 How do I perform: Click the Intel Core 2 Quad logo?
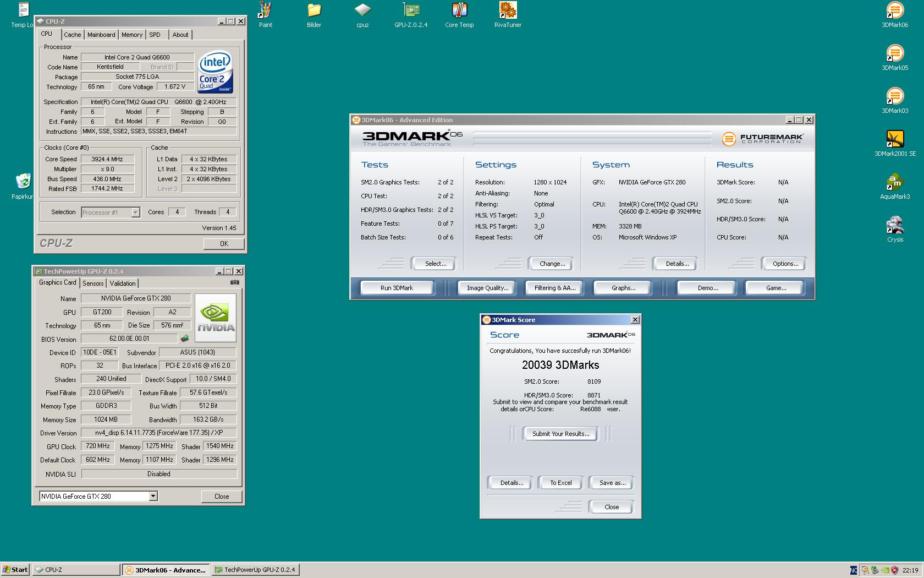coord(215,72)
